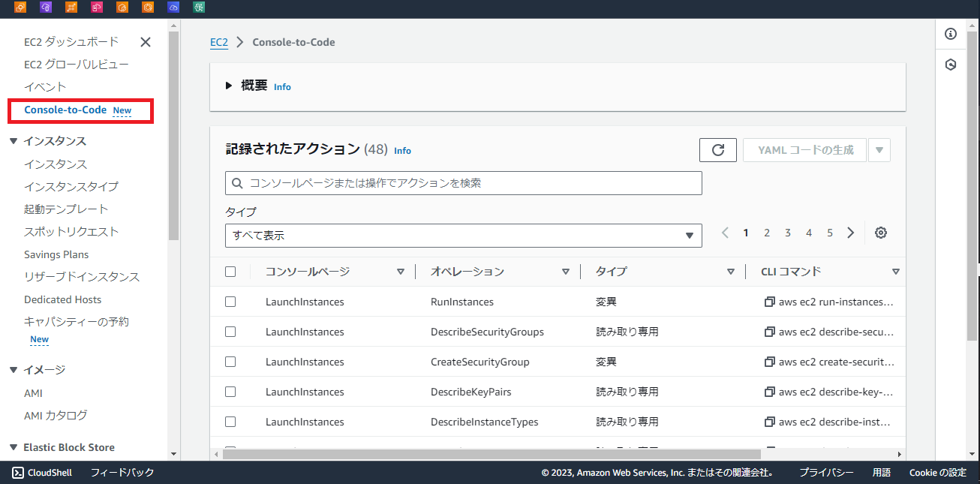
Task: Open EC2 ダッシュボード in the sidebar
Action: (71, 42)
